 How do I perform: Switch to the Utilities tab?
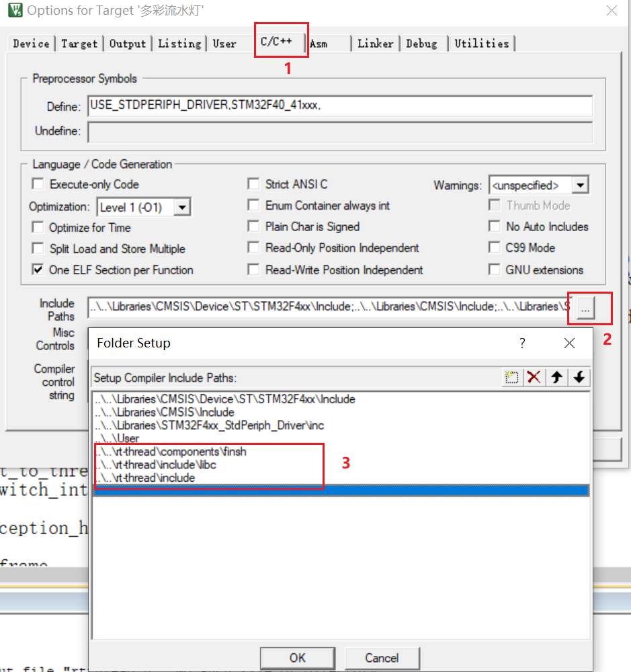(x=482, y=43)
